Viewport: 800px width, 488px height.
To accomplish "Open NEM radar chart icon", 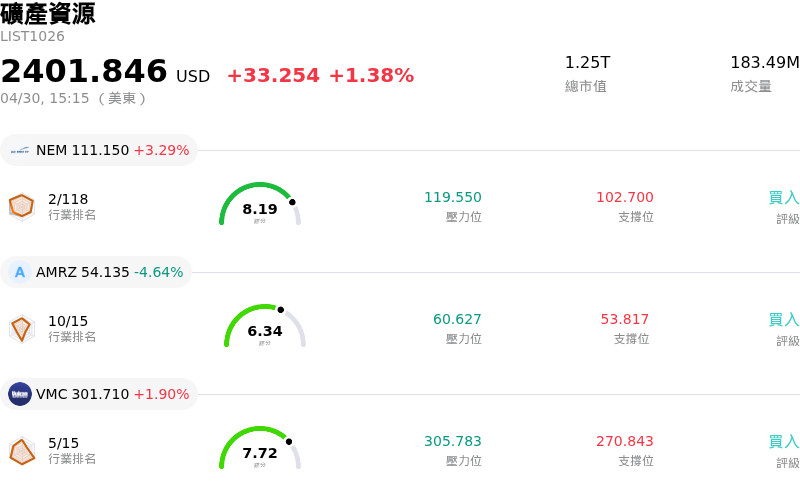I will [x=21, y=206].
